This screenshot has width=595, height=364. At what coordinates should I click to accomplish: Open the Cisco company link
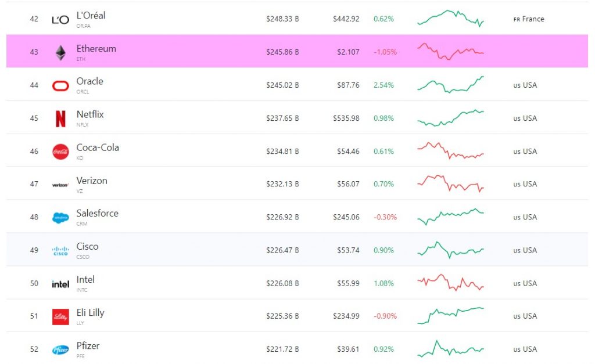point(87,247)
